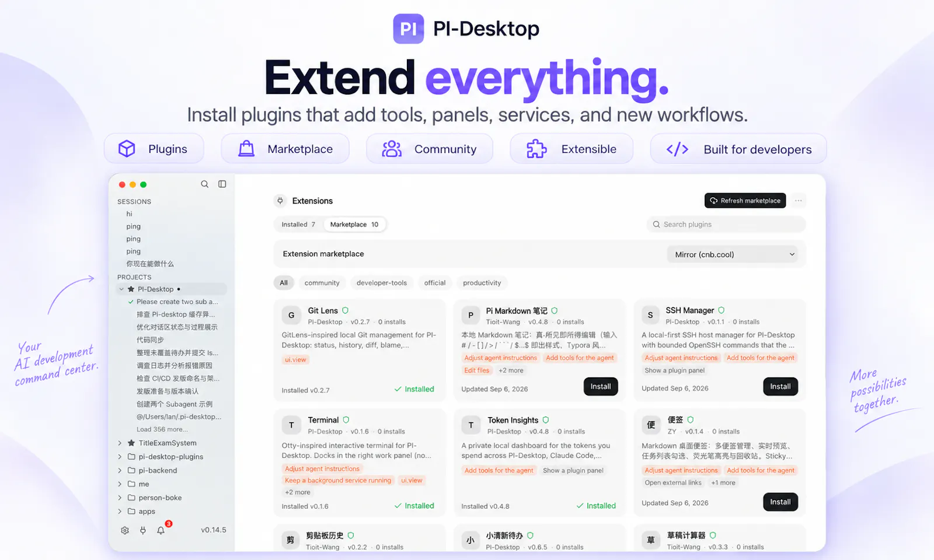
Task: Toggle the sidebar panel layout icon
Action: click(222, 184)
